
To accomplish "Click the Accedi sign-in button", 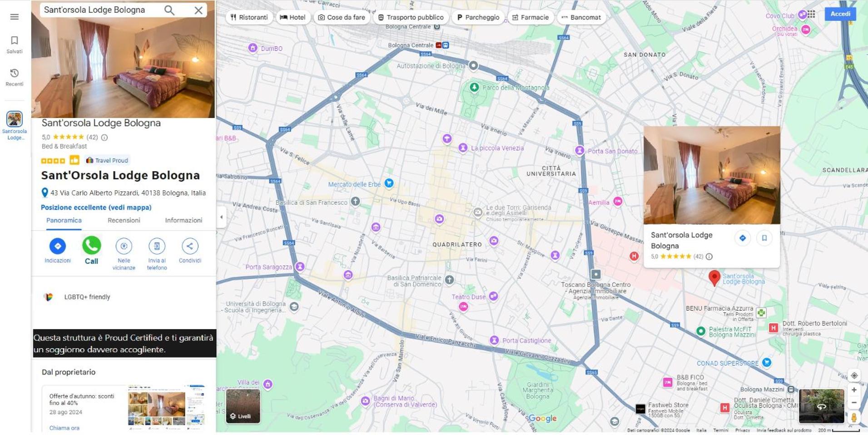I will [840, 14].
